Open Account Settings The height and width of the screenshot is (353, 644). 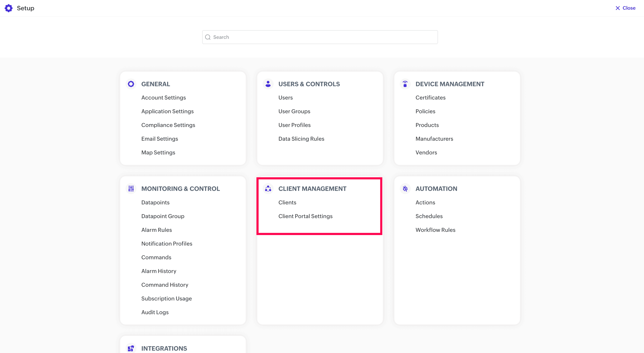[x=163, y=98]
